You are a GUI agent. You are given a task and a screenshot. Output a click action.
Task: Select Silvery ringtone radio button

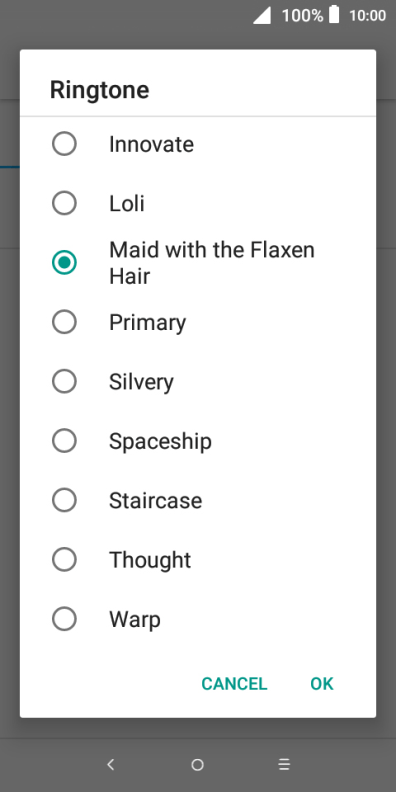[64, 381]
